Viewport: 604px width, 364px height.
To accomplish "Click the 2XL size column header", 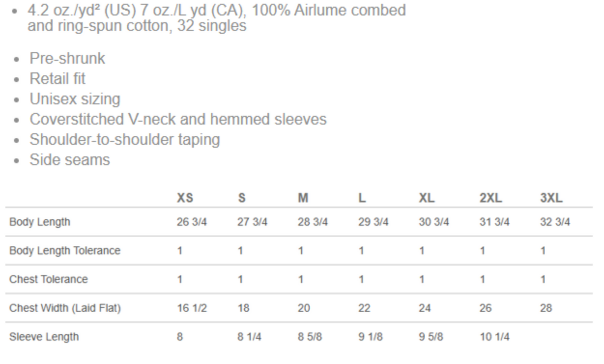I will point(490,198).
